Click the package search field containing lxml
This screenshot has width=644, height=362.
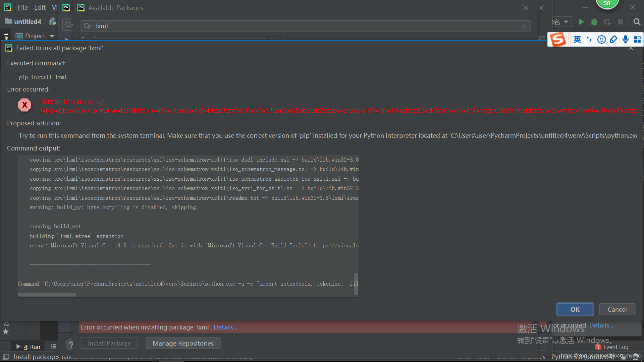(x=305, y=26)
